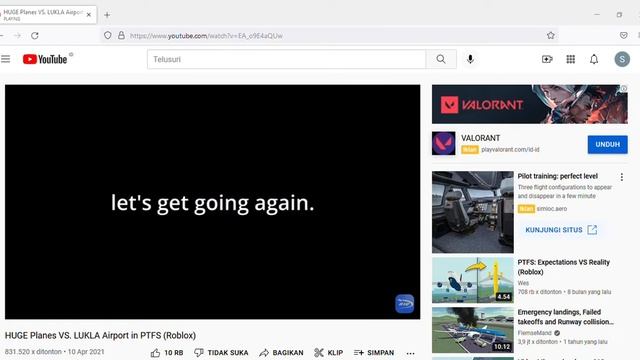Click the VALORANT ad title text

pos(480,138)
